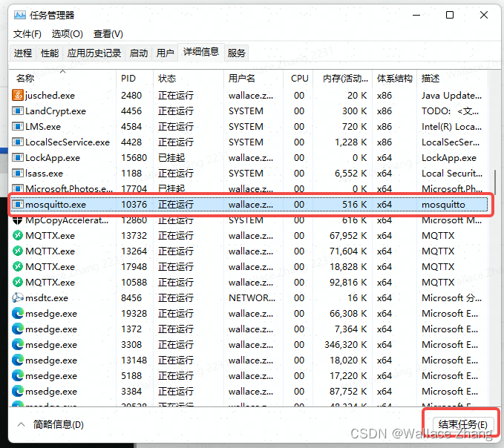Screen dimensions: 504x448
Task: Click the MQTTX icon for PID 10588
Action: [18, 282]
